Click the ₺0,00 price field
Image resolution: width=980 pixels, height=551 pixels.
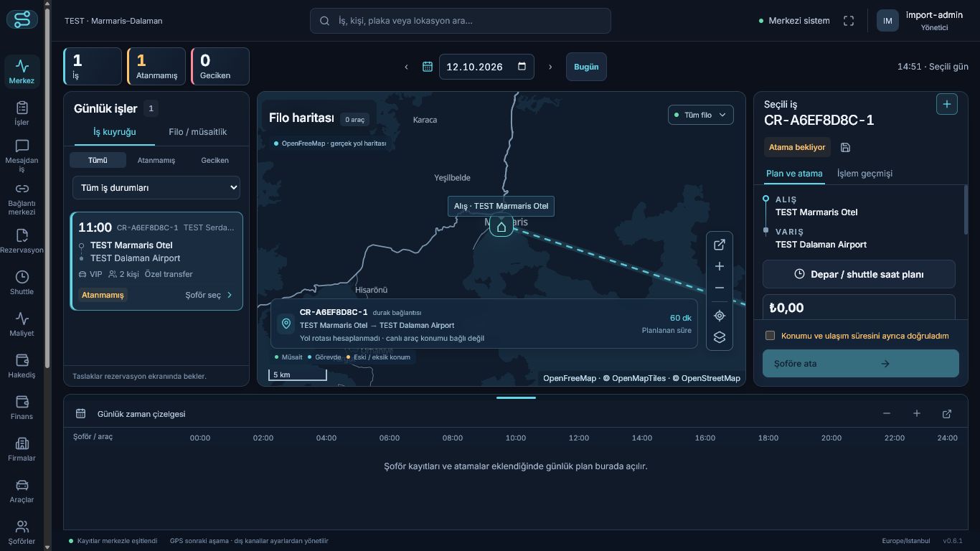[859, 307]
